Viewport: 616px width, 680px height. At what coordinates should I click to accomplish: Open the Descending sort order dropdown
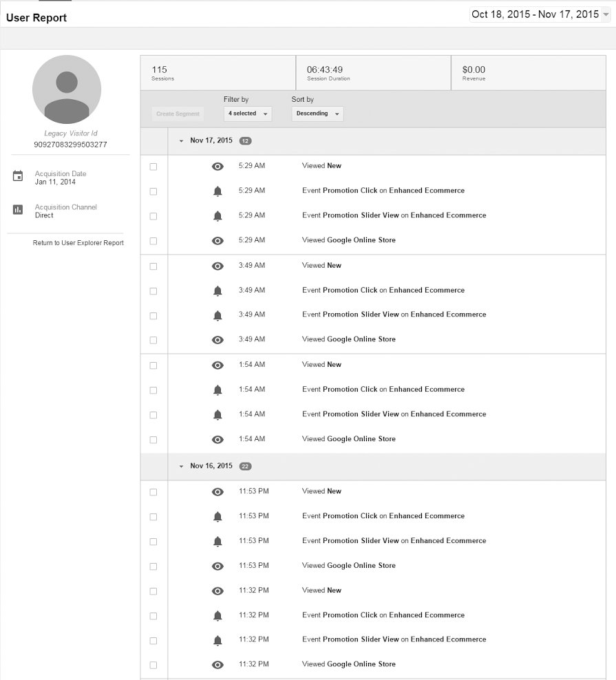pyautogui.click(x=317, y=114)
